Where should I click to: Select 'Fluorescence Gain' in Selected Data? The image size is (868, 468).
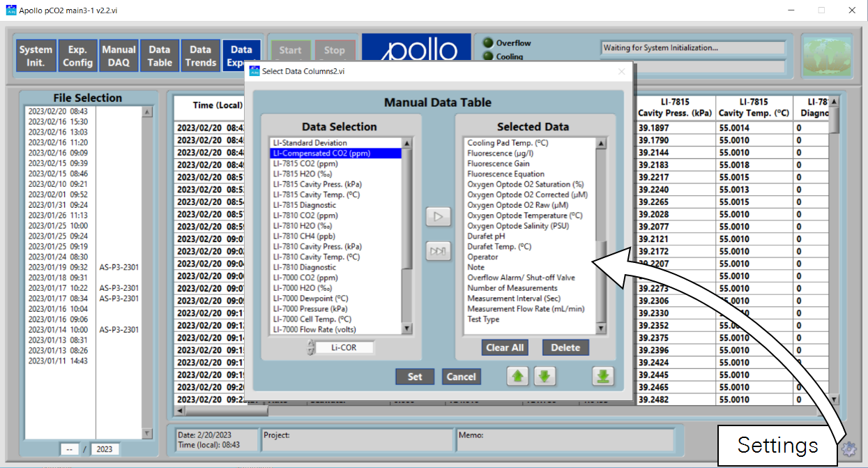[x=531, y=164]
